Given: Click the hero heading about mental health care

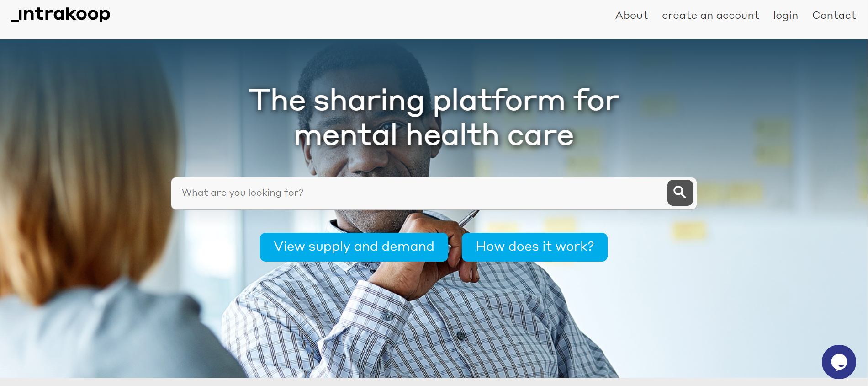Looking at the screenshot, I should (x=434, y=118).
